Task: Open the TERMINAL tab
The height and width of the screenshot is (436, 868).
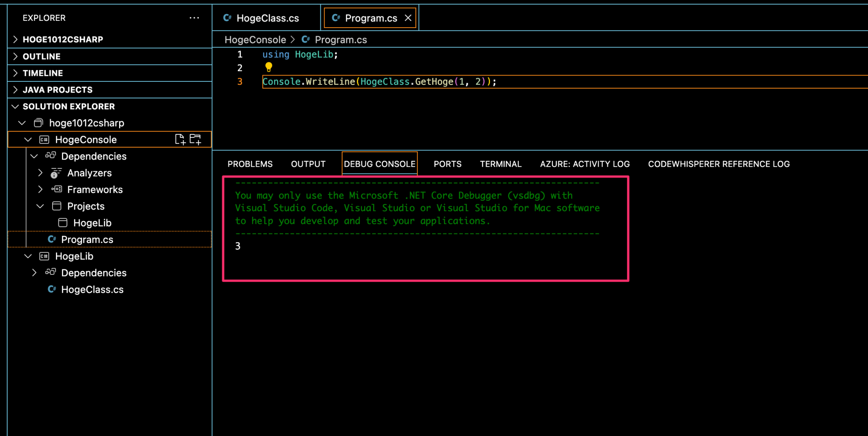Action: [500, 164]
